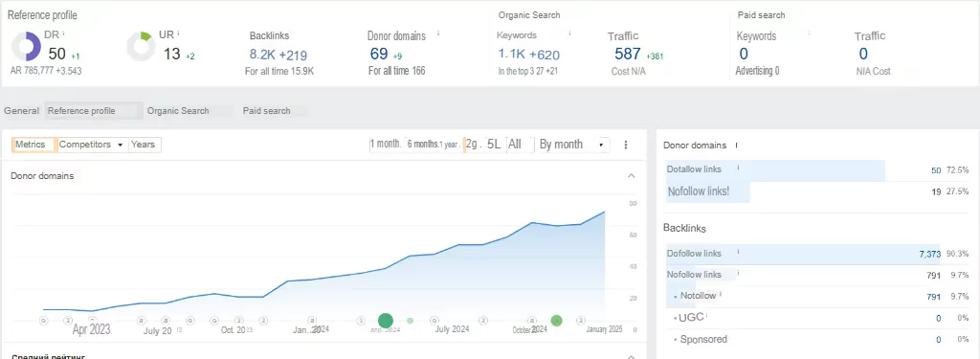Click the 0 under Paid search Keywords
Screen dimensions: 980x359
pos(743,55)
